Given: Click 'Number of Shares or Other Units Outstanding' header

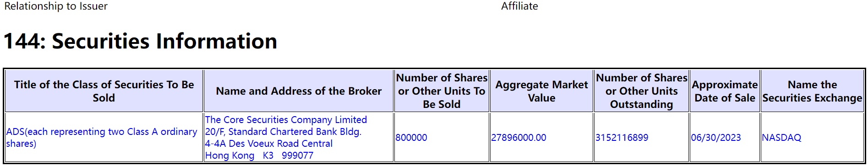Looking at the screenshot, I should click(x=641, y=91).
